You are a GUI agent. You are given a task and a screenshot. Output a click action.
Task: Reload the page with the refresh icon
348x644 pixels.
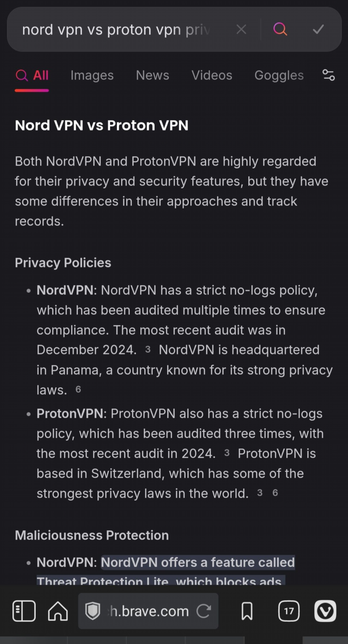point(204,611)
